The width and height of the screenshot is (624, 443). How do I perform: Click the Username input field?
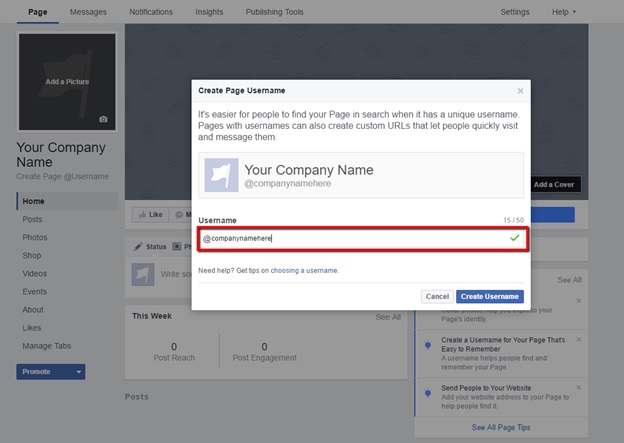click(363, 238)
